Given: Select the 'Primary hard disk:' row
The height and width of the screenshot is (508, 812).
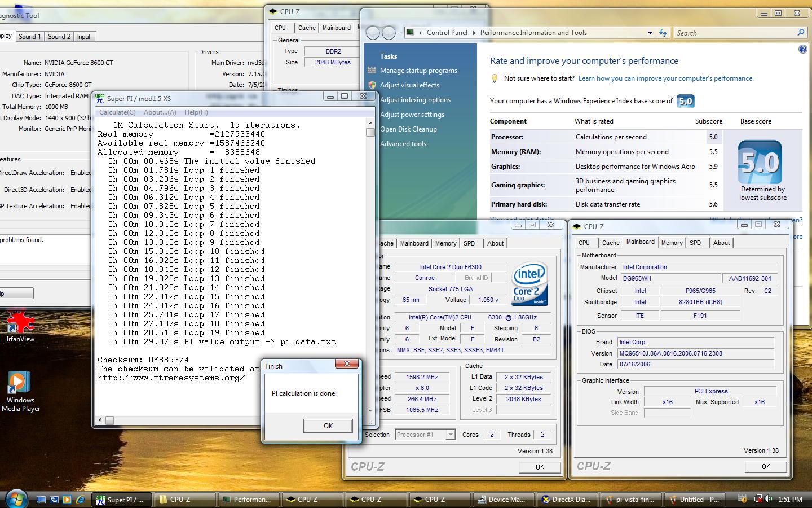Looking at the screenshot, I should click(x=606, y=204).
